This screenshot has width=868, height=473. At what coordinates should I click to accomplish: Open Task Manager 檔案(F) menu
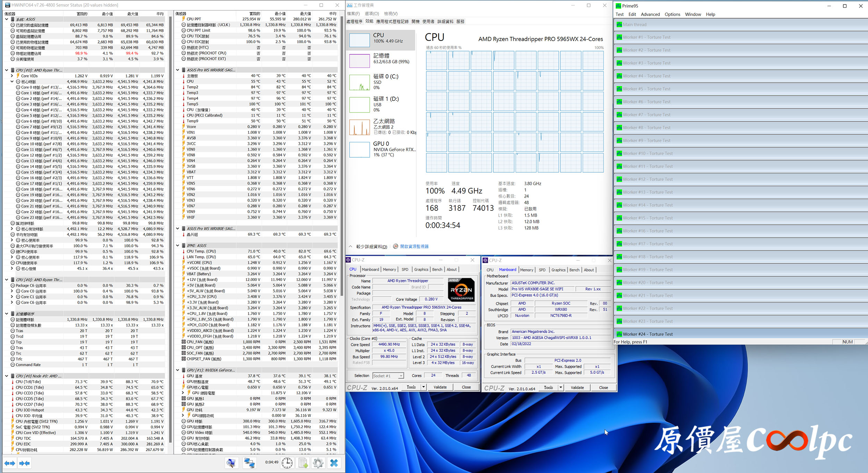tap(353, 14)
